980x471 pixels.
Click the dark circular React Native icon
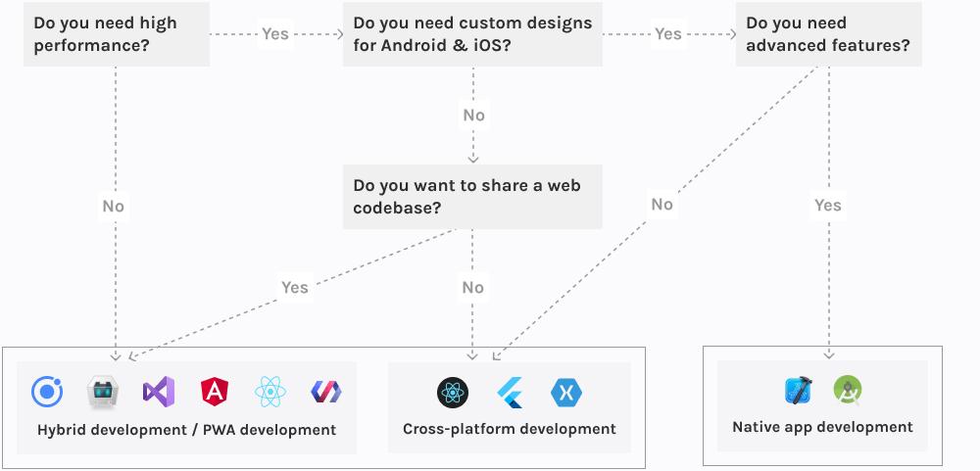(x=453, y=393)
